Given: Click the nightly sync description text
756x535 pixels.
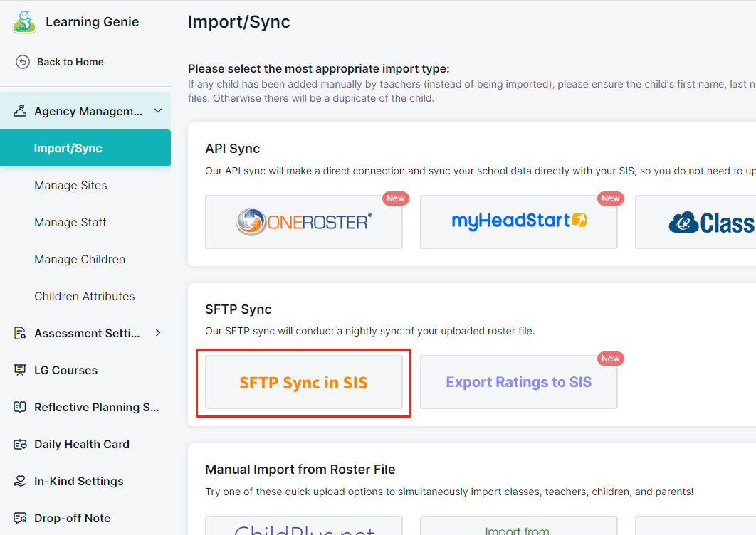Looking at the screenshot, I should tap(369, 331).
